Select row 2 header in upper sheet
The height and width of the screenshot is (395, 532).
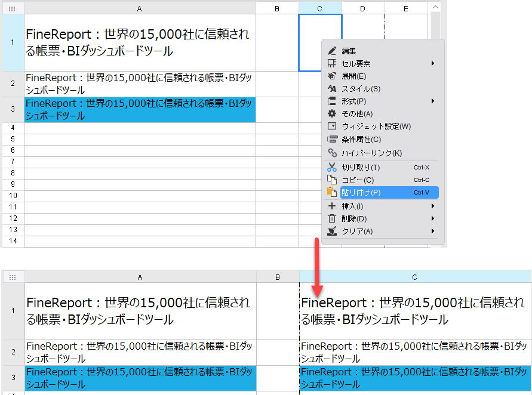[13, 84]
